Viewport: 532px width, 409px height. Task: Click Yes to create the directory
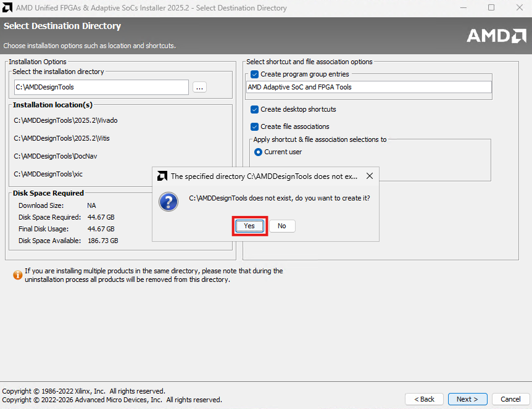coord(250,226)
